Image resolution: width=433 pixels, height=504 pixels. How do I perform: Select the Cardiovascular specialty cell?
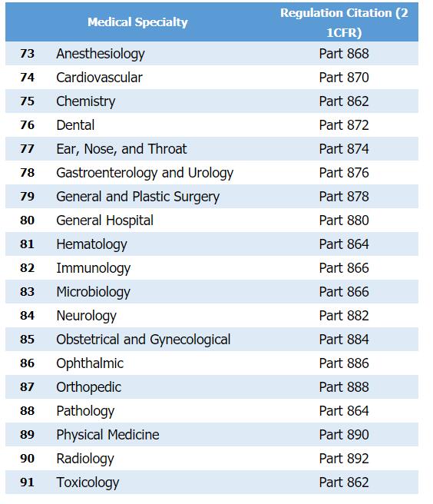click(99, 78)
